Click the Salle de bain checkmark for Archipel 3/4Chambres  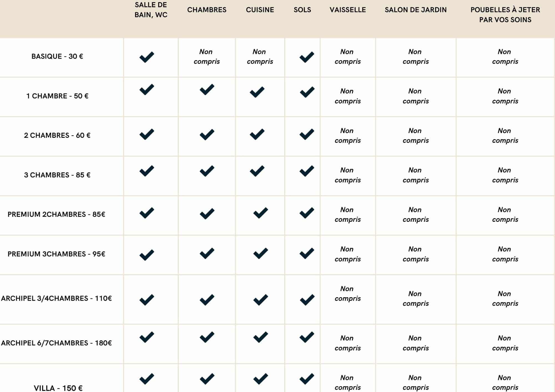coord(147,300)
